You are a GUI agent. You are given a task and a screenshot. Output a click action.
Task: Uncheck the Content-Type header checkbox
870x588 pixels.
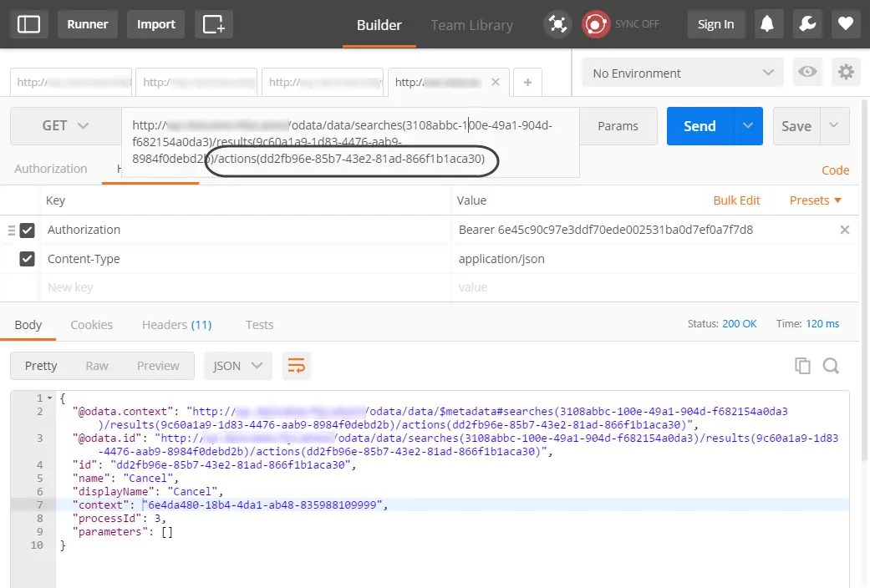coord(28,259)
